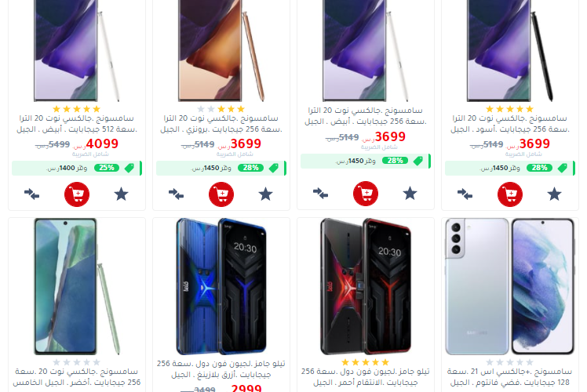The image size is (587, 392).
Task: Favorite the white 256GB Note 20 Ultra
Action: tap(410, 194)
